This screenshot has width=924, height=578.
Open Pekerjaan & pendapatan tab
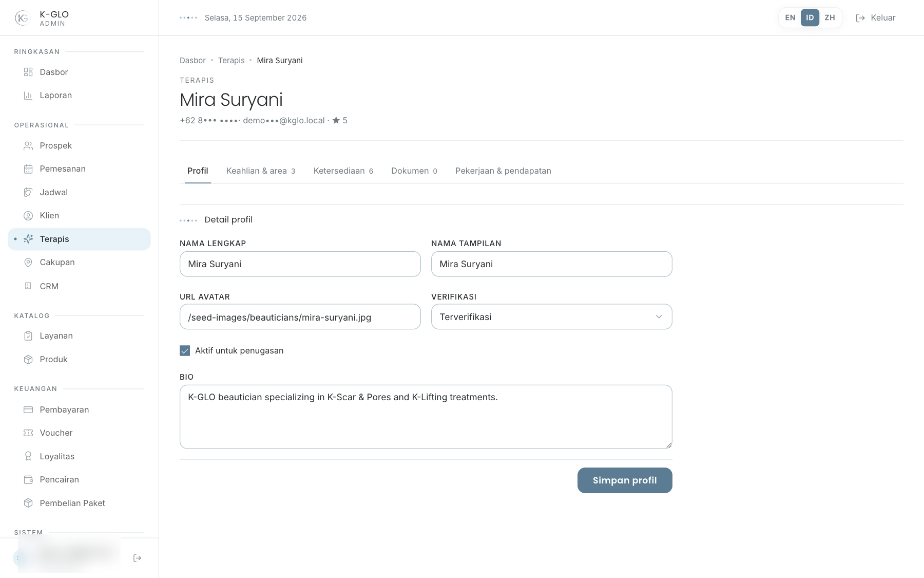[x=503, y=171]
